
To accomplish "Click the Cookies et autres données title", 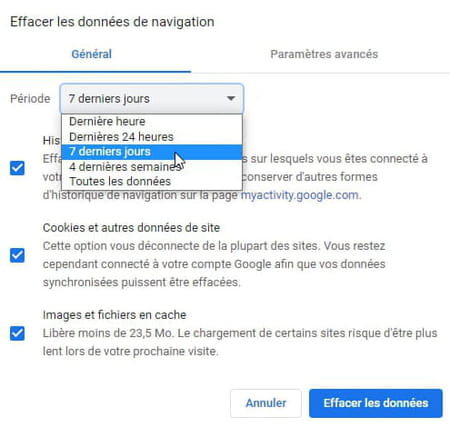I will 131,228.
